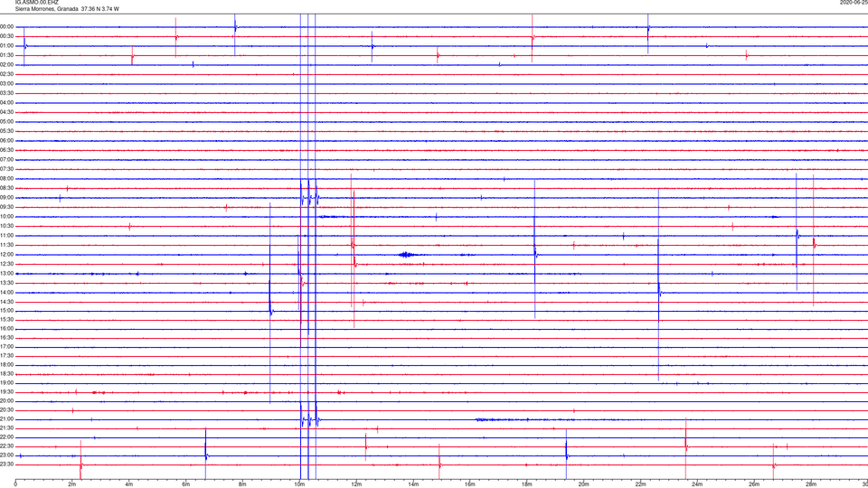Click the 12:00 time label
This screenshot has height=488, width=868.
pyautogui.click(x=6, y=255)
